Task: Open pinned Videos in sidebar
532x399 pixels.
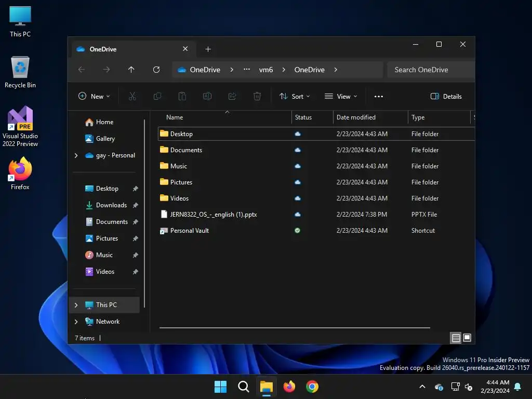Action: (105, 272)
